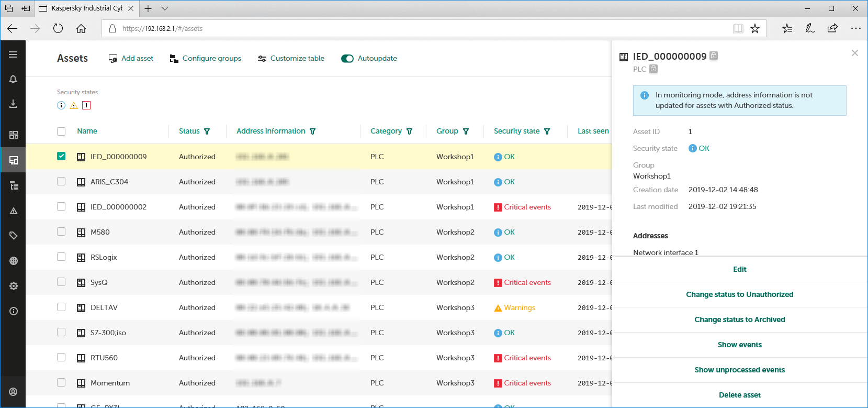Click the sidebar download icon
This screenshot has height=408, width=868.
(x=13, y=104)
